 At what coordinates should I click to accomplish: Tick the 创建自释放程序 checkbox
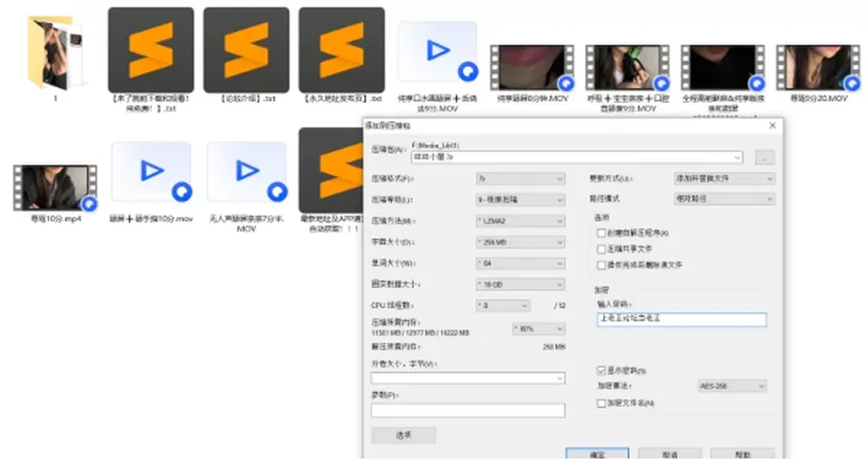(x=601, y=233)
